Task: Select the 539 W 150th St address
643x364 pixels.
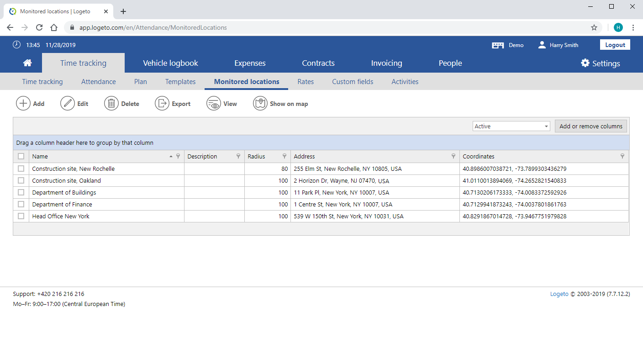Action: click(348, 216)
